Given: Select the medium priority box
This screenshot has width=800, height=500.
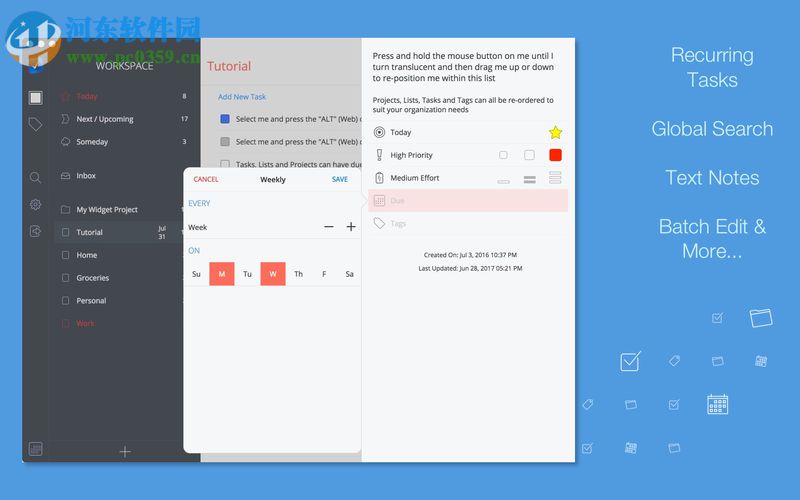Looking at the screenshot, I should 530,155.
